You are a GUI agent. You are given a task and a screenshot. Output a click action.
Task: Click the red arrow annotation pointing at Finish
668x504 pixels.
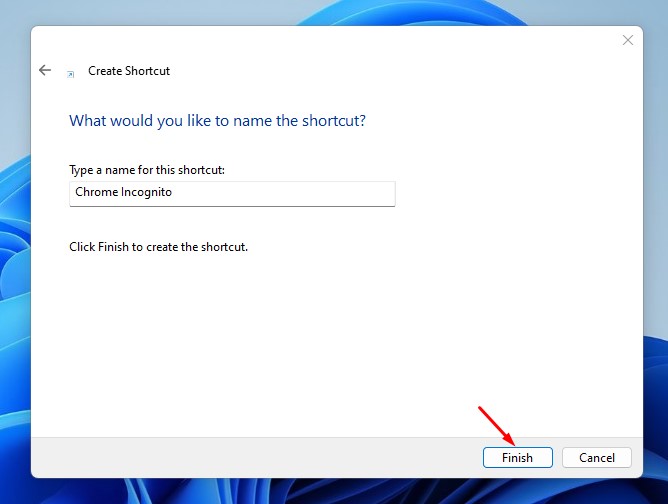coord(496,424)
